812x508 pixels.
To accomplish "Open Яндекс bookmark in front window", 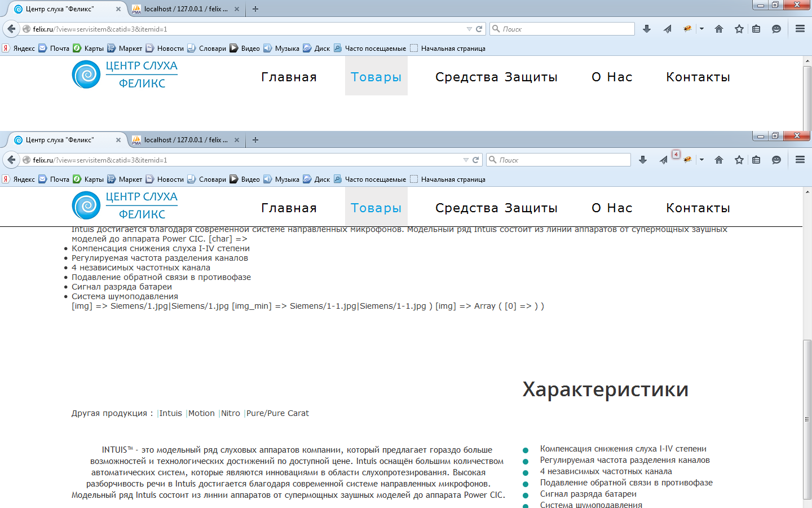I will (x=19, y=179).
